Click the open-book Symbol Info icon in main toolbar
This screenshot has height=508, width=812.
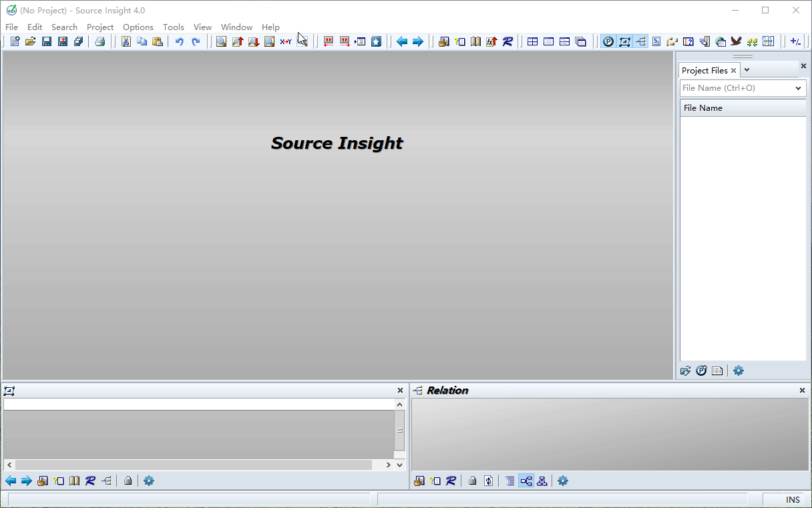click(475, 41)
